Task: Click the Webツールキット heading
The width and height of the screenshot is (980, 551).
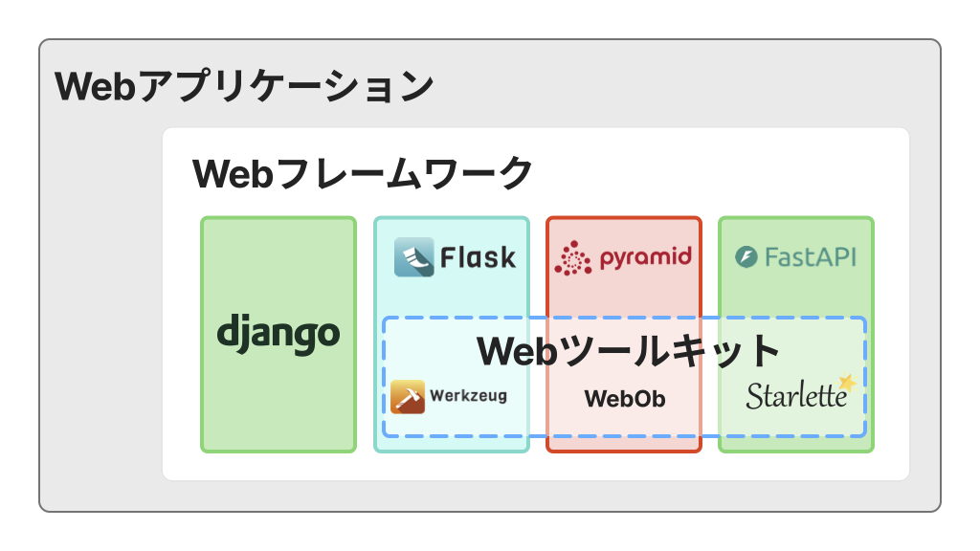Action: (x=629, y=351)
